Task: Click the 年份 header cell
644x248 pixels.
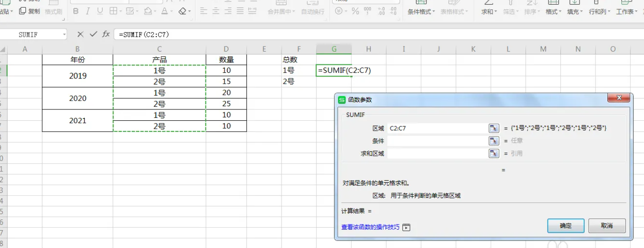Action: 78,60
